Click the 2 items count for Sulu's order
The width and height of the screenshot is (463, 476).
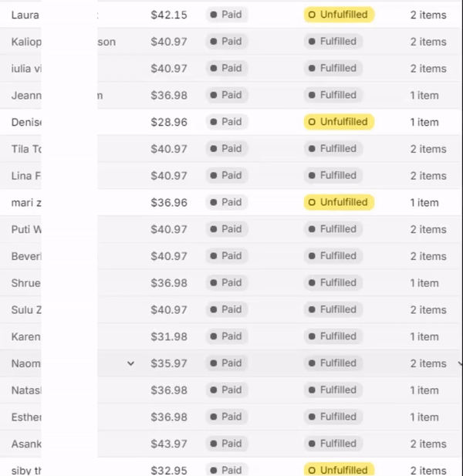pos(428,309)
